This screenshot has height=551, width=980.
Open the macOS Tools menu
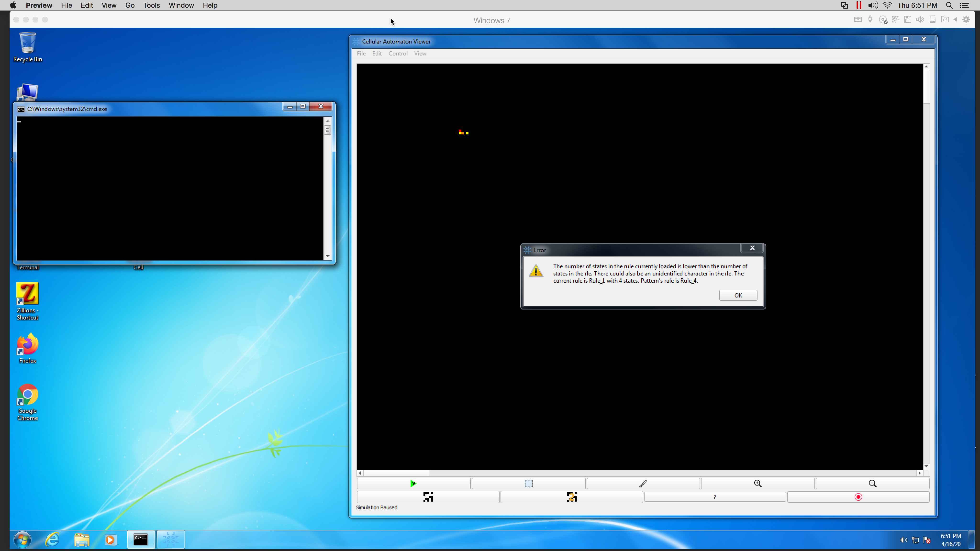tap(151, 5)
